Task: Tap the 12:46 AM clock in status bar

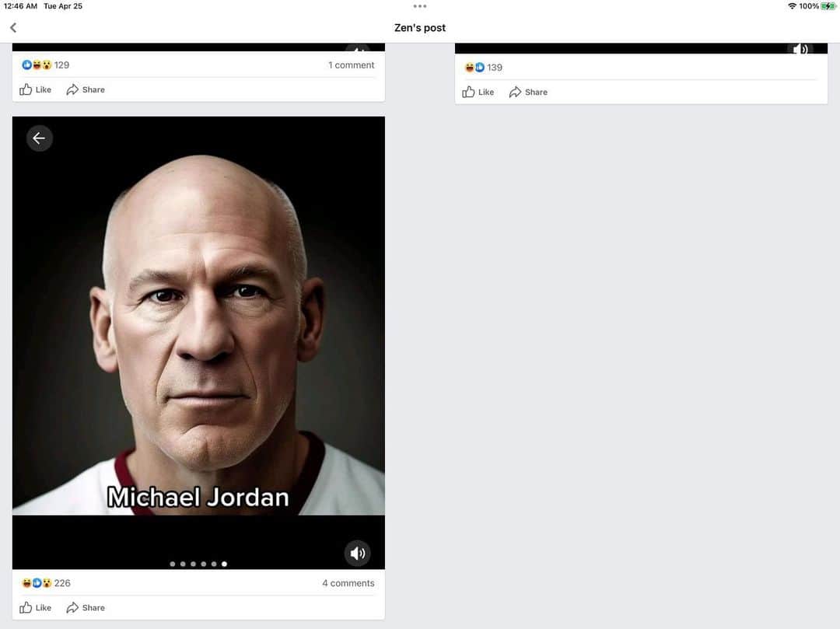Action: tap(20, 6)
